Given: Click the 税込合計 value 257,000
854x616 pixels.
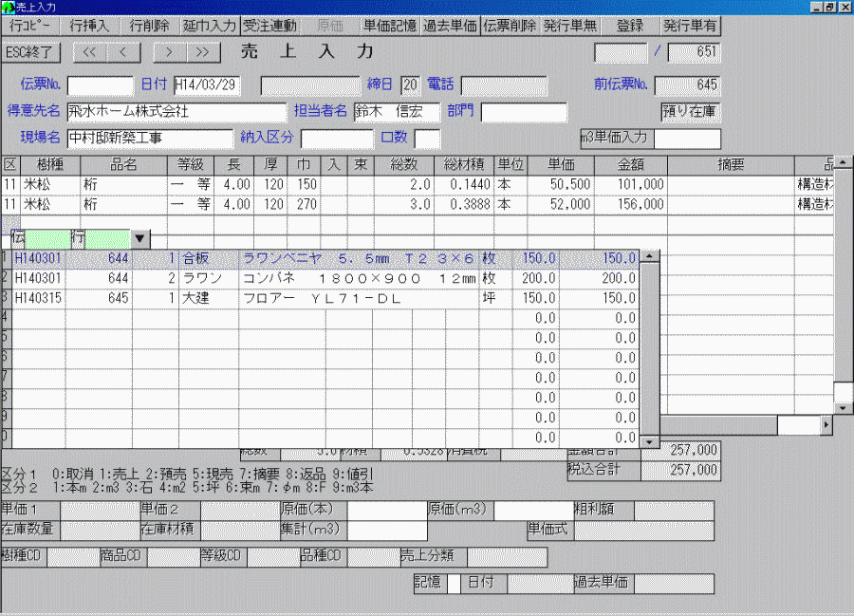Looking at the screenshot, I should 680,470.
